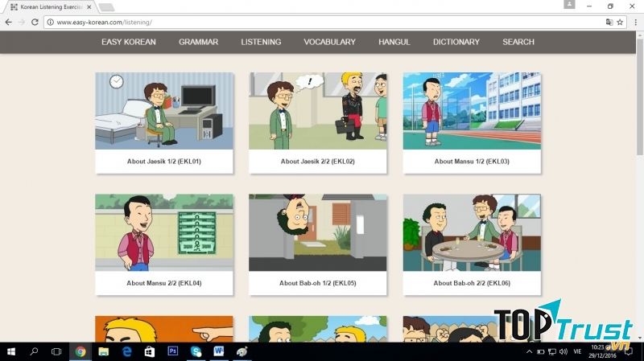Click the battery icon in system tray

pos(540,351)
